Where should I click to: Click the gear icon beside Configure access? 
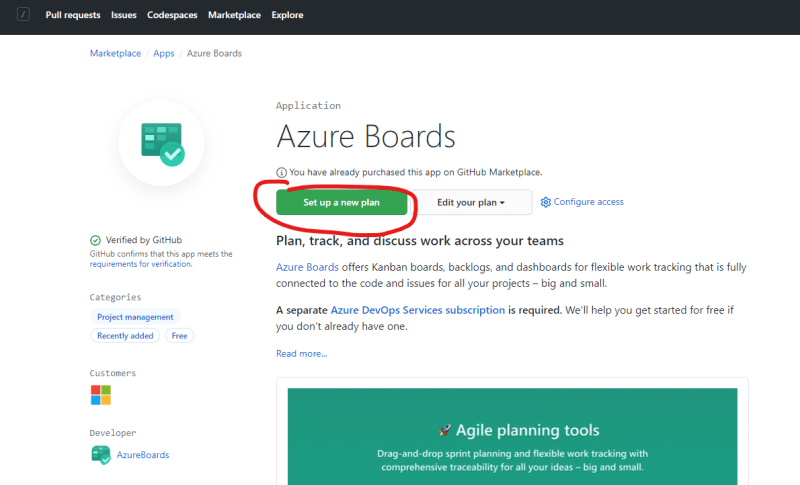pos(545,202)
